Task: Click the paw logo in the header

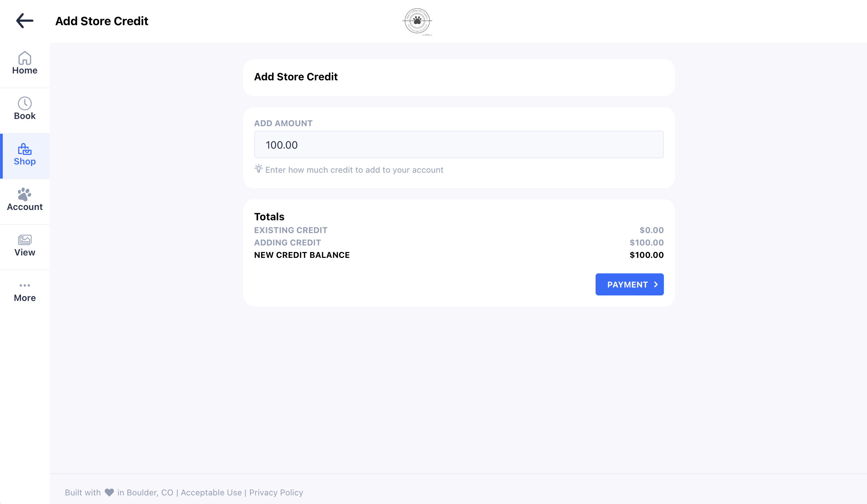Action: [x=417, y=21]
